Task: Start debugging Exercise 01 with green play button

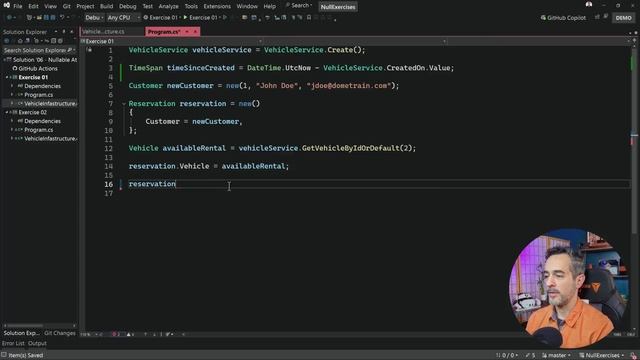Action: (200, 18)
